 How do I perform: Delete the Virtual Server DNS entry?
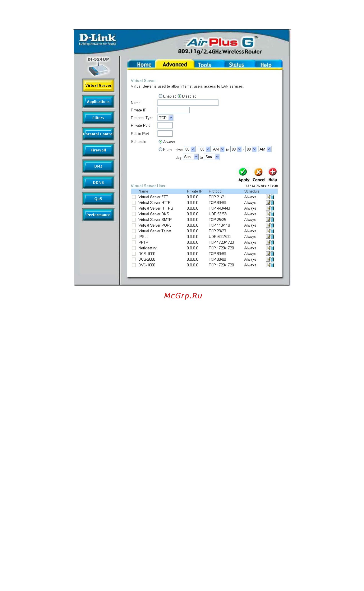pos(272,214)
